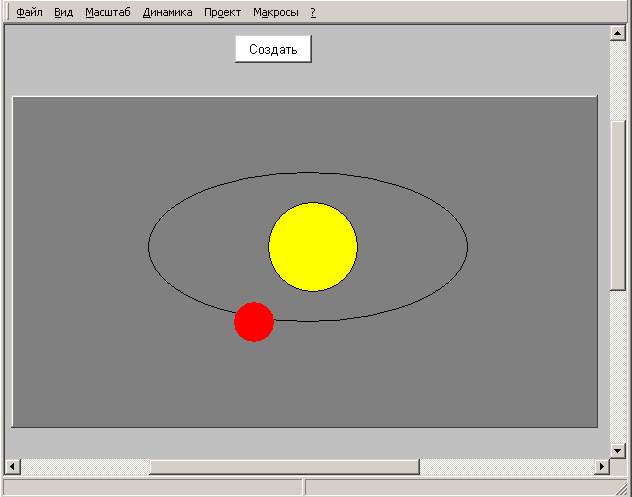Open the Масштаб menu

tap(108, 12)
